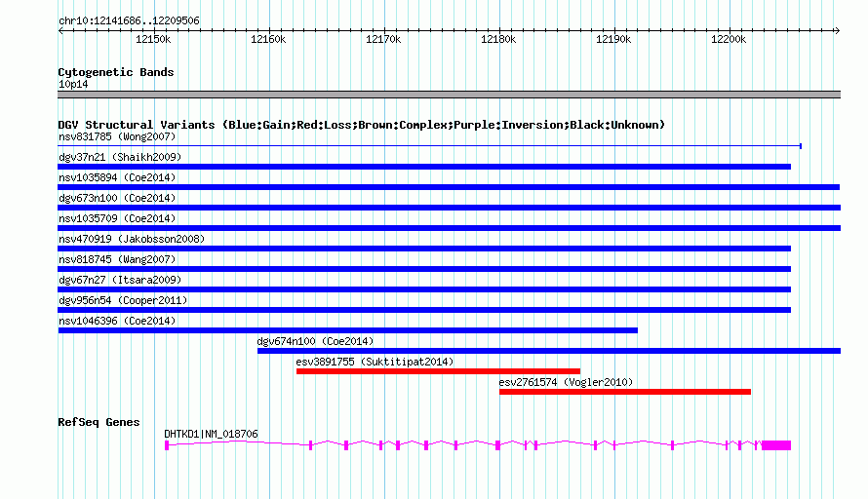This screenshot has width=868, height=499.
Task: Click the red loss bar under esv3891755
Action: click(439, 371)
